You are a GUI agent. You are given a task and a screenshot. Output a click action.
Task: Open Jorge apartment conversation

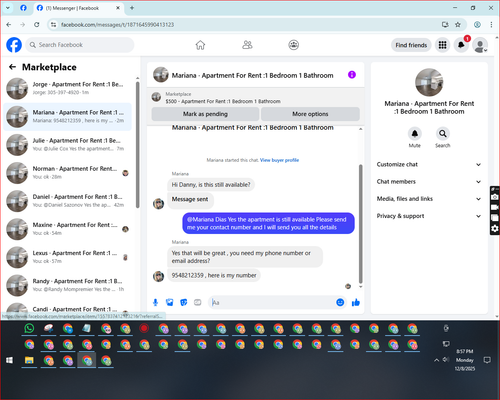(x=68, y=88)
